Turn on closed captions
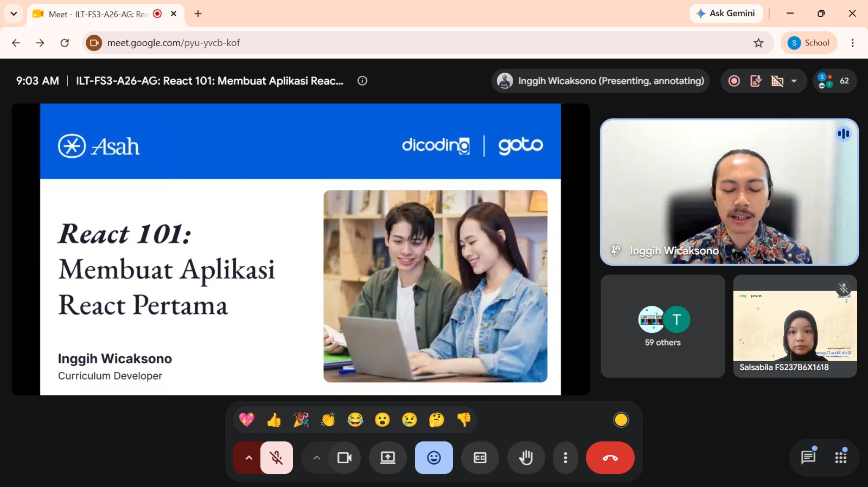Screen dimensions: 868x488 480,458
